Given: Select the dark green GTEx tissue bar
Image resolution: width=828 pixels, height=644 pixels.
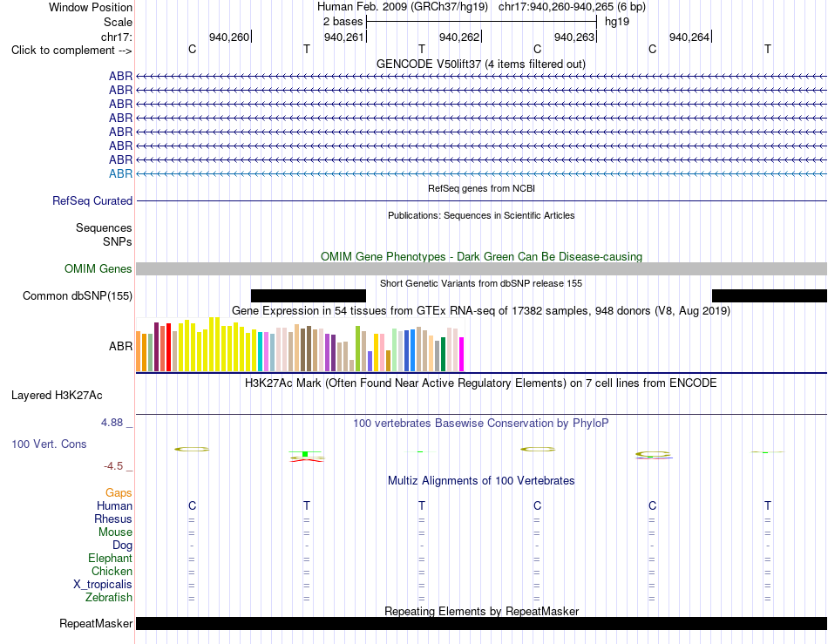Looking at the screenshot, I should pos(443,354).
